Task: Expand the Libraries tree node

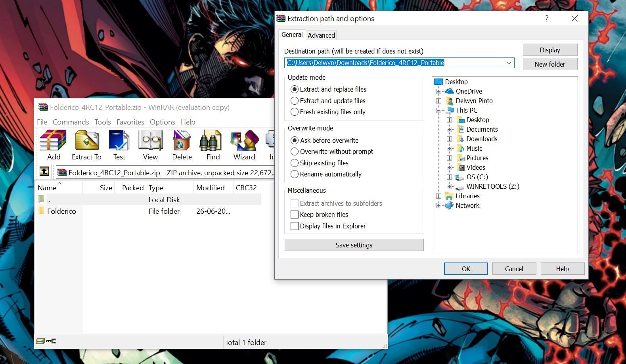Action: click(439, 196)
